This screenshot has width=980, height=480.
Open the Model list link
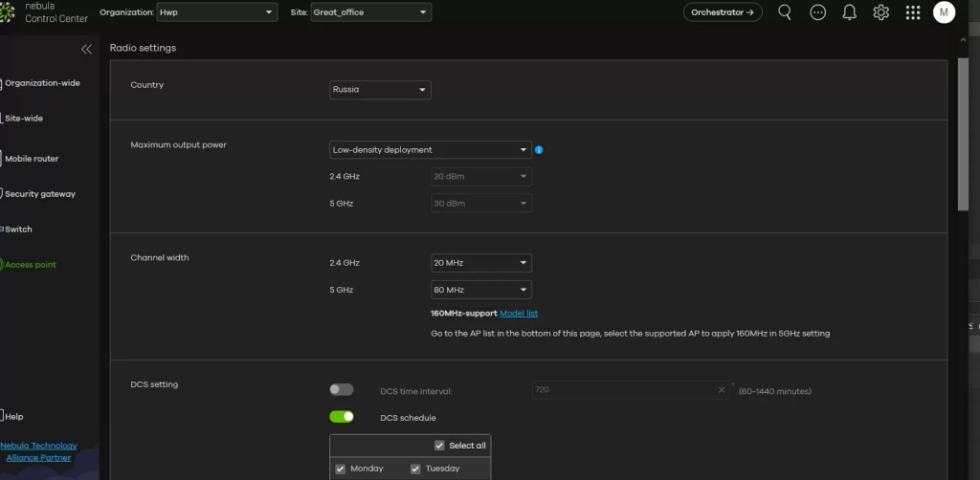519,314
